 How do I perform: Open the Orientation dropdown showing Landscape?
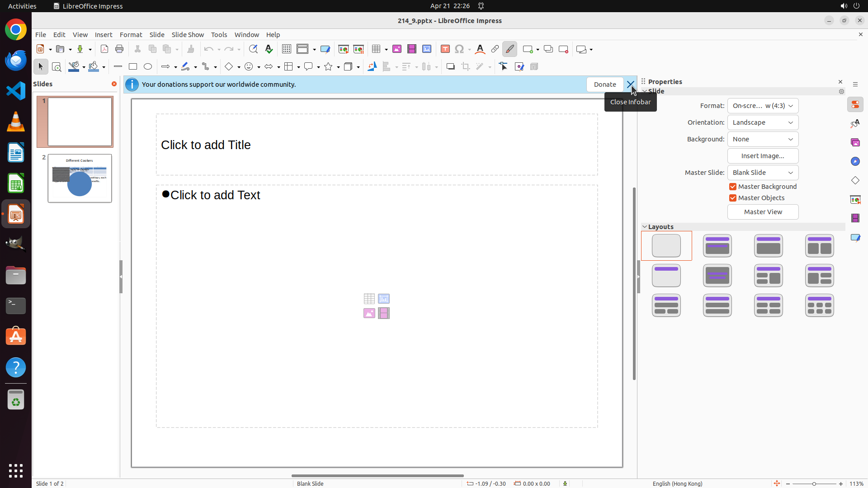[763, 122]
